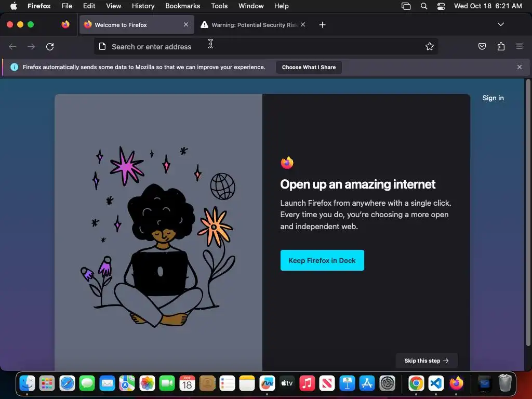Open the Edit menu
The image size is (532, 399).
point(89,6)
